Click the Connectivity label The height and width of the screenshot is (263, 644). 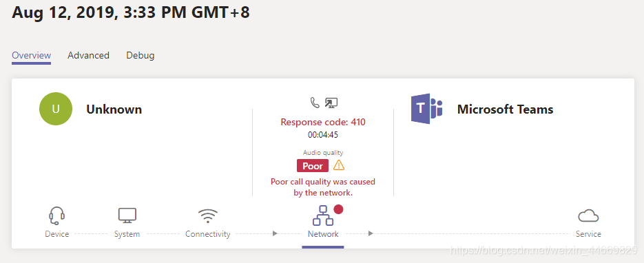pyautogui.click(x=208, y=234)
